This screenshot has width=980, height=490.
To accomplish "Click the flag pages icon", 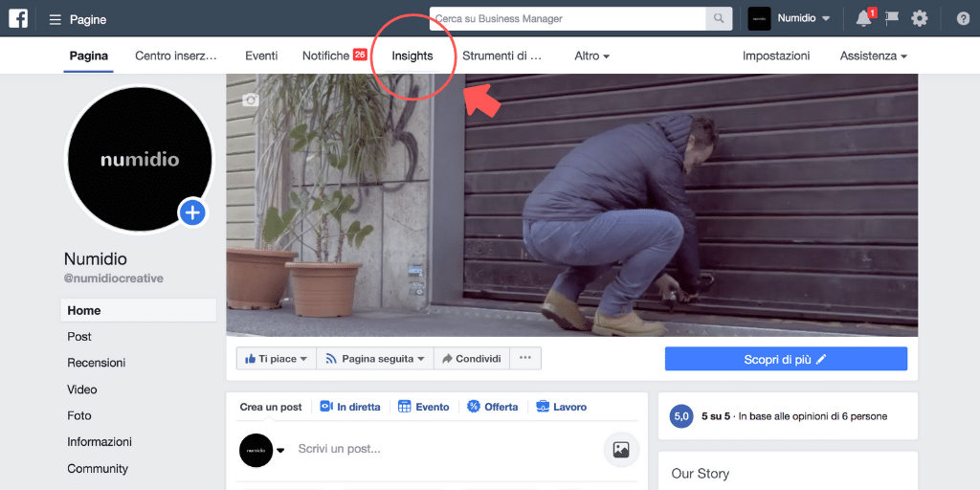I will click(x=892, y=19).
